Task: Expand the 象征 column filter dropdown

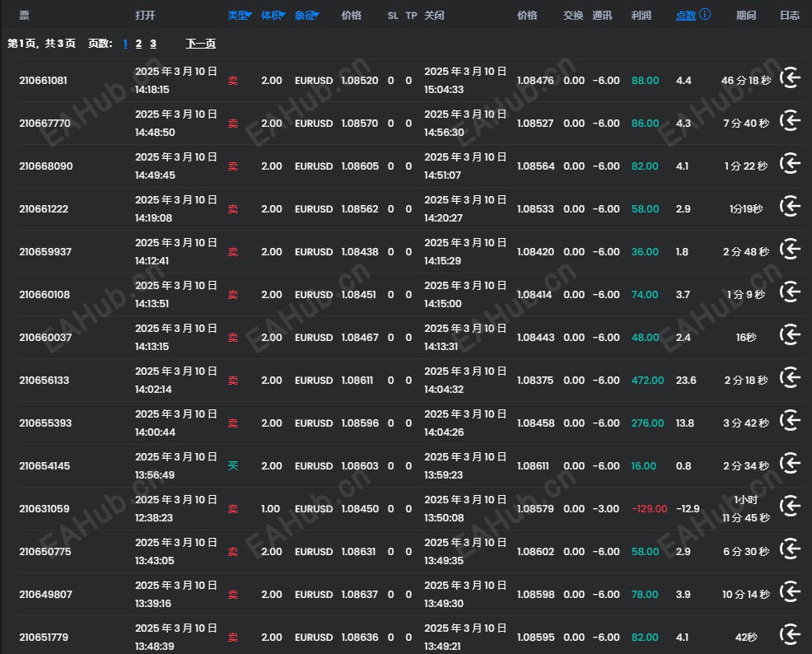Action: pyautogui.click(x=317, y=15)
